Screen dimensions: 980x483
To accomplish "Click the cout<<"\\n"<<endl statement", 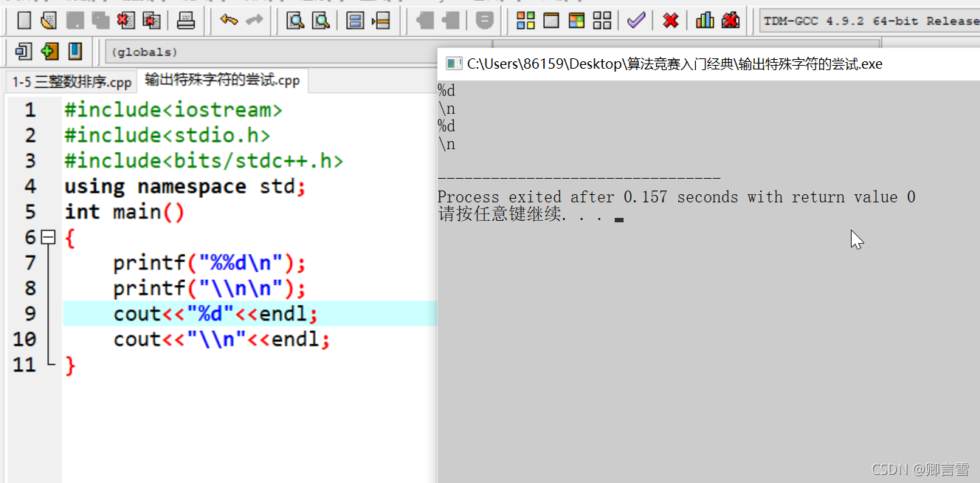I will tap(221, 339).
